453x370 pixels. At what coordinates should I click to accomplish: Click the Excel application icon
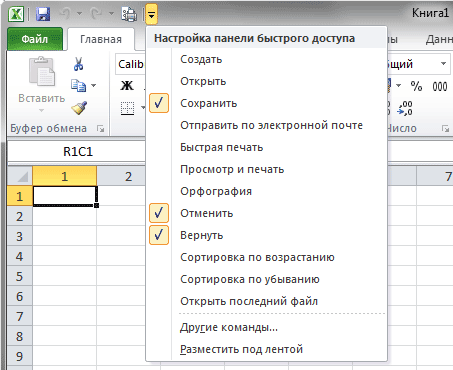click(16, 14)
